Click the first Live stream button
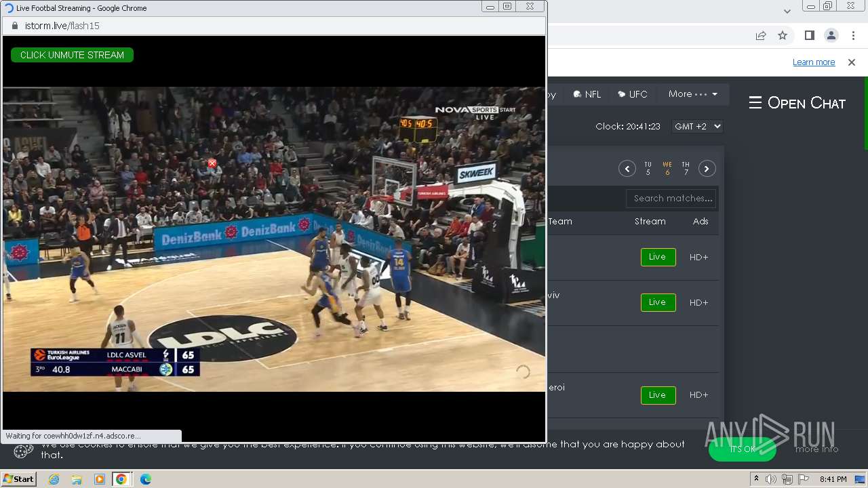Screen dimensions: 868x488 pyautogui.click(x=658, y=257)
